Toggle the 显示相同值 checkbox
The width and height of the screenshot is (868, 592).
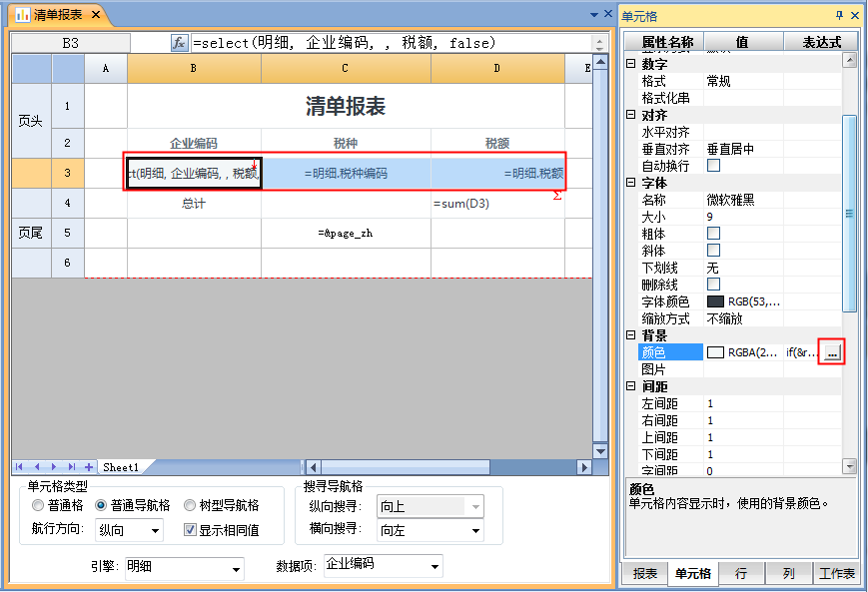tap(191, 530)
